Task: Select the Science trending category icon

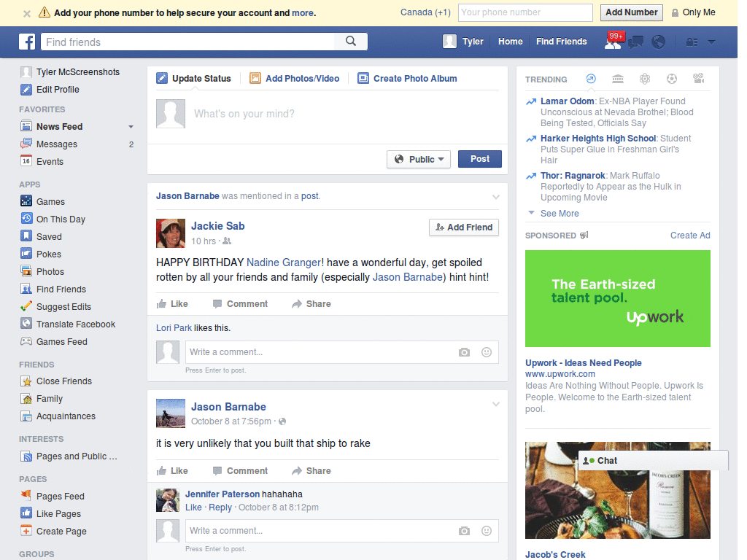Action: click(x=645, y=79)
